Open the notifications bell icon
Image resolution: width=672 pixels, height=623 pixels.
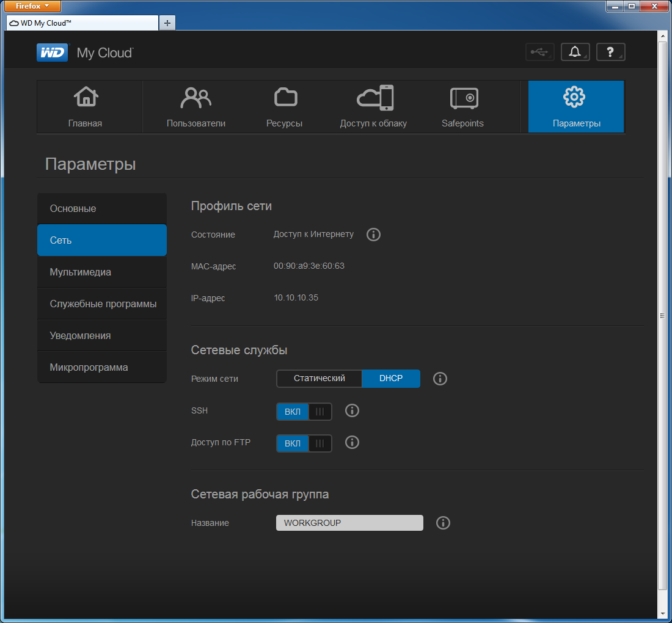(575, 53)
